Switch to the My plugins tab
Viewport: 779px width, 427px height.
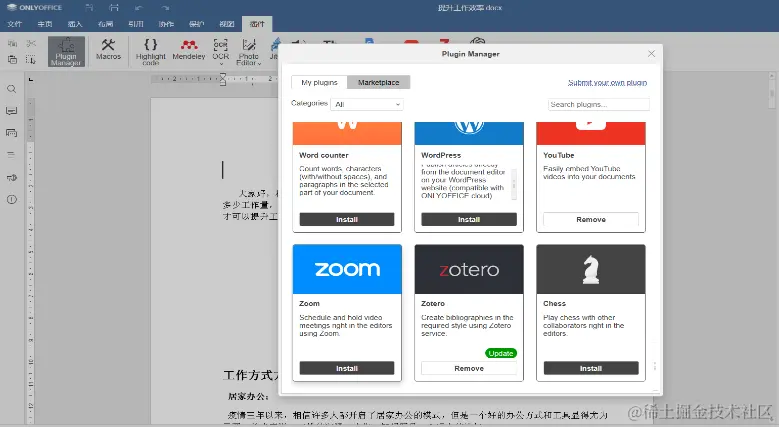[x=319, y=83]
